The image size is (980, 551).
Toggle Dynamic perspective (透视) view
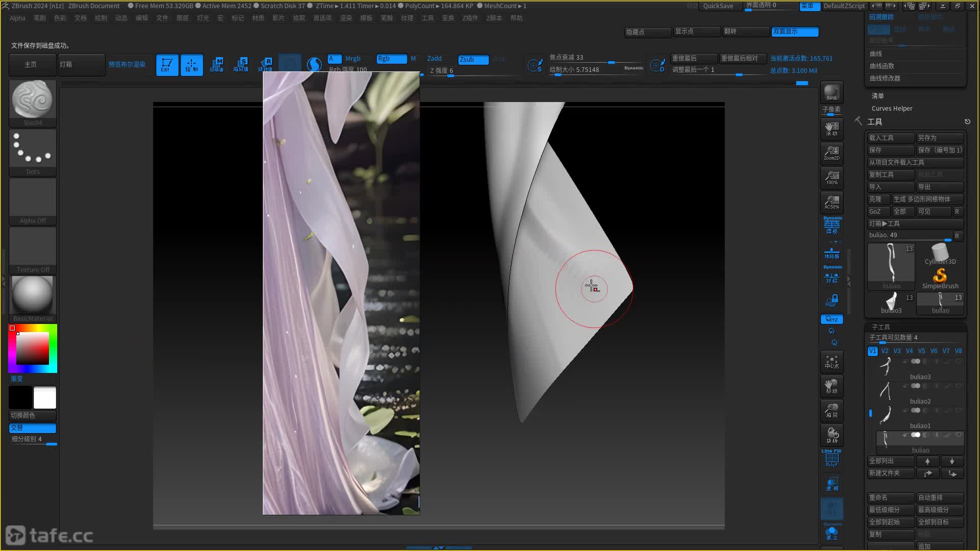tap(831, 225)
